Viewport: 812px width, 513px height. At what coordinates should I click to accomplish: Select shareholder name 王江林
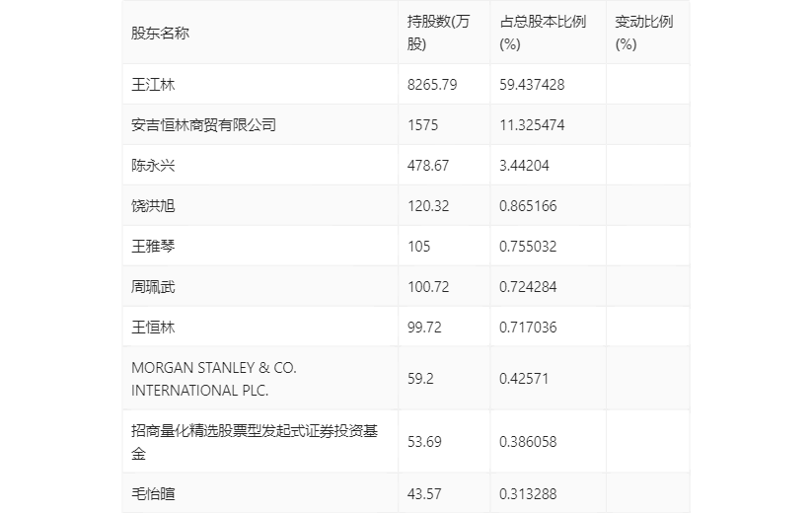[153, 85]
